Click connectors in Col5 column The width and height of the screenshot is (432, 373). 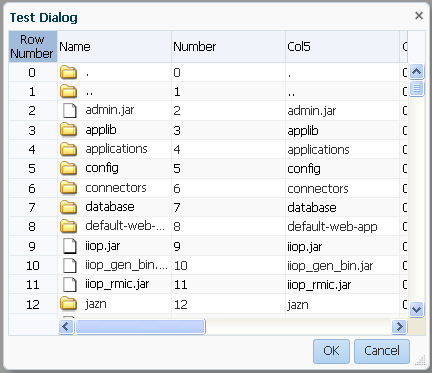tap(318, 189)
